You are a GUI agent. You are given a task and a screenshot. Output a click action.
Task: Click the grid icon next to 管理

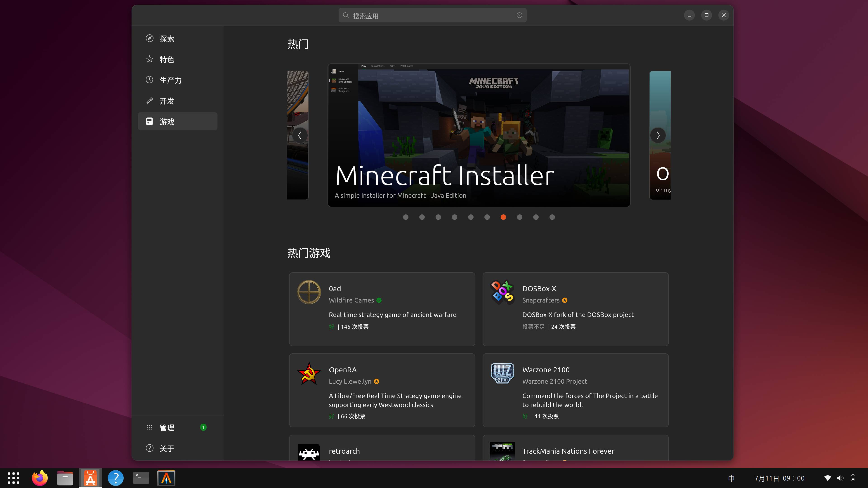coord(150,427)
